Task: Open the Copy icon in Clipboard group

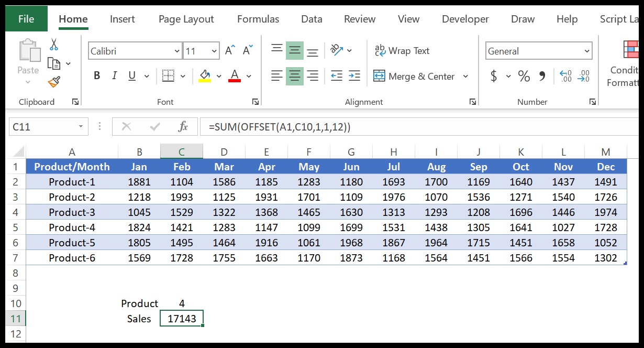Action: (55, 62)
